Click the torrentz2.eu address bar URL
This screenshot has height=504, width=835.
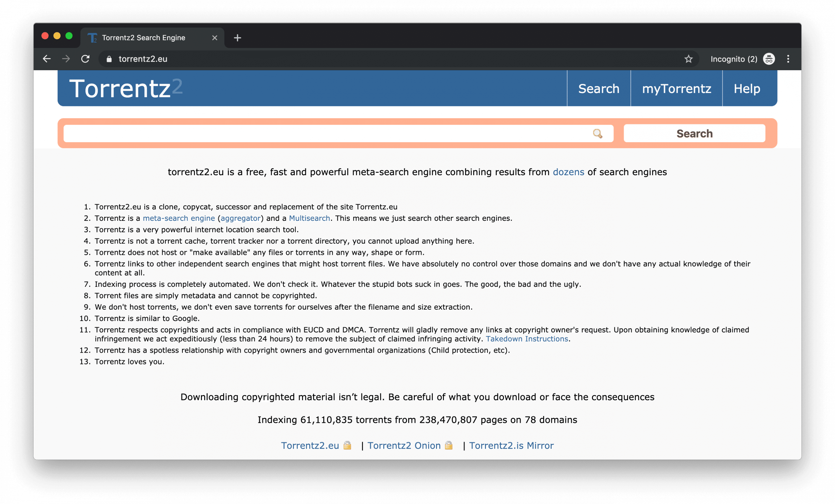(x=143, y=59)
